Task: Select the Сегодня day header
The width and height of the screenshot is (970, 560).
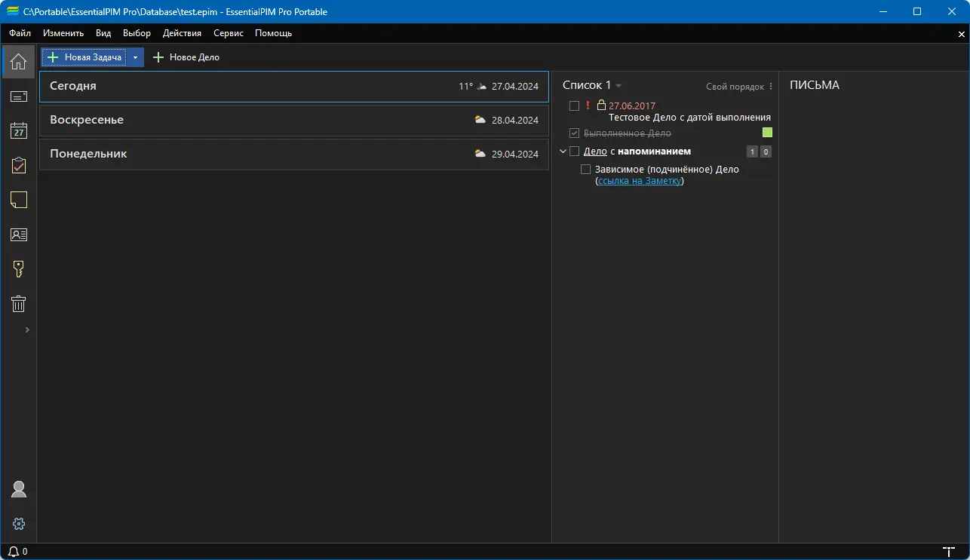Action: (294, 87)
